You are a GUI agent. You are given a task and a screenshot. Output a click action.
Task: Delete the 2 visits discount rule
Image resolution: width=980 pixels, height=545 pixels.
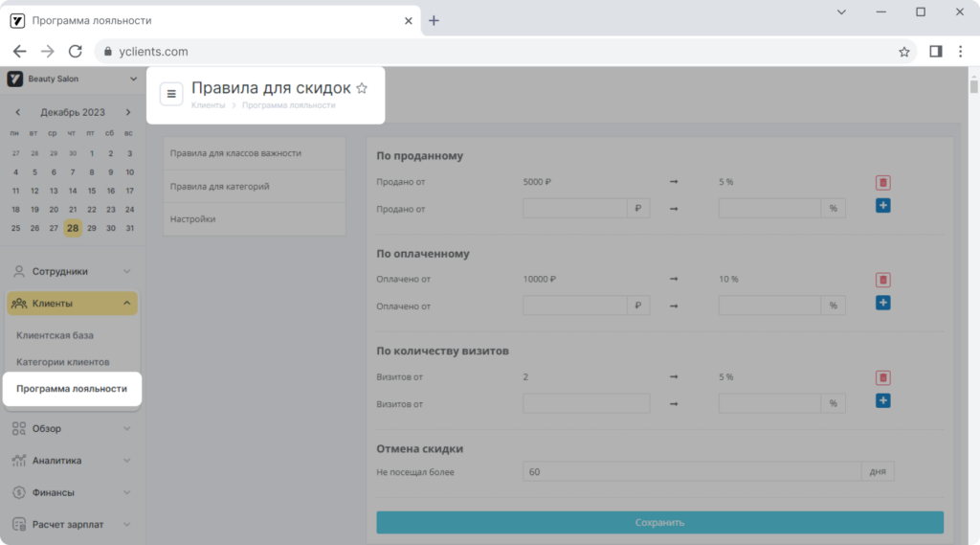pos(882,378)
